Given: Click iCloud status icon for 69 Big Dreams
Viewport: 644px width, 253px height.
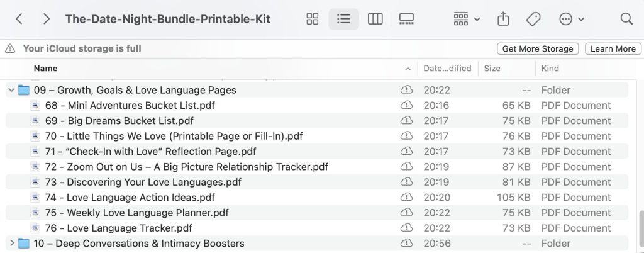Looking at the screenshot, I should [407, 120].
